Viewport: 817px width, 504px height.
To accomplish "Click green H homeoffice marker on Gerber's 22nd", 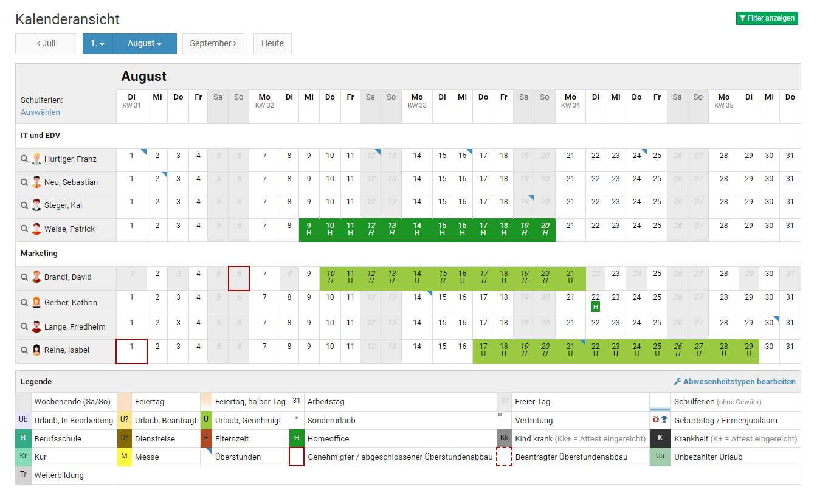I will pyautogui.click(x=595, y=307).
